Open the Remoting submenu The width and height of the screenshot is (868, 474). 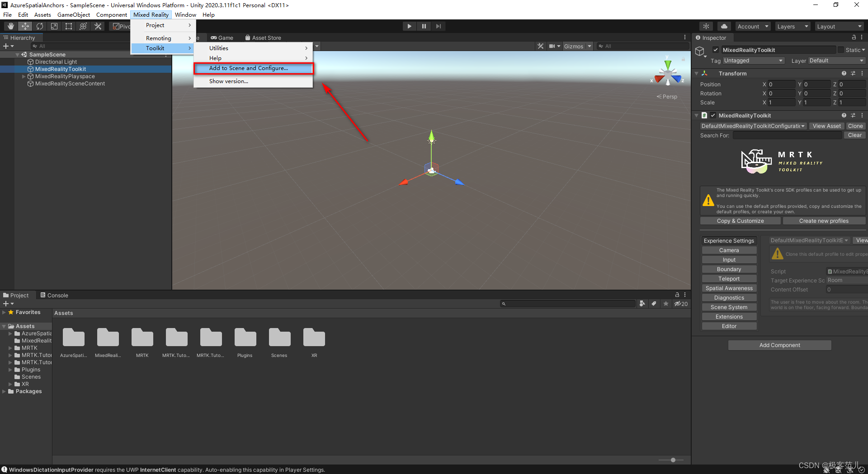[164, 38]
